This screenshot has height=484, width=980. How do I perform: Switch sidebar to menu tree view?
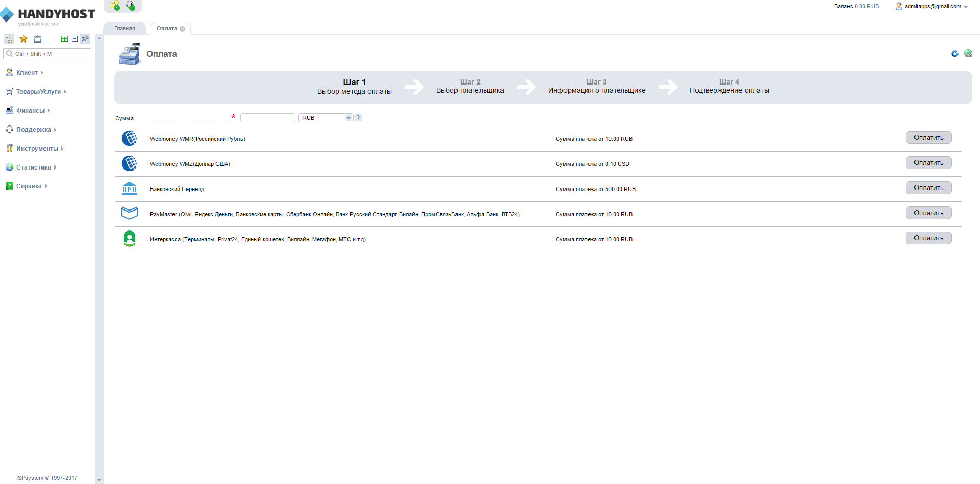(x=9, y=39)
